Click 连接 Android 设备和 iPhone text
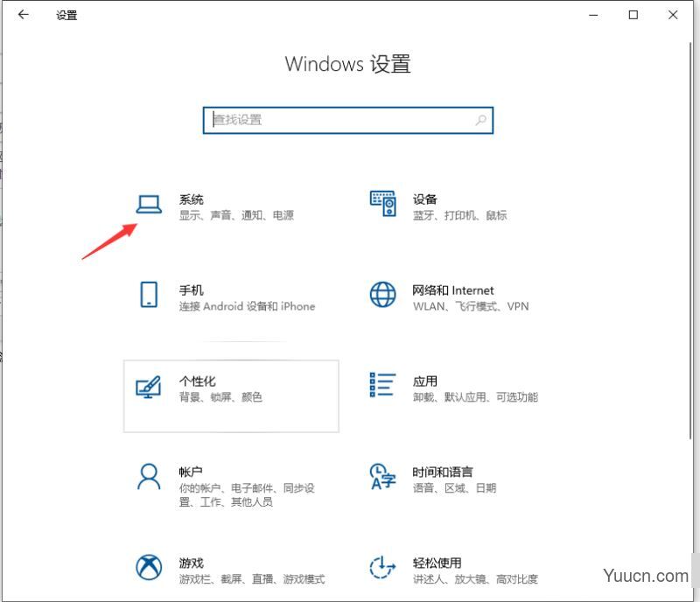This screenshot has width=700, height=602. click(x=247, y=306)
